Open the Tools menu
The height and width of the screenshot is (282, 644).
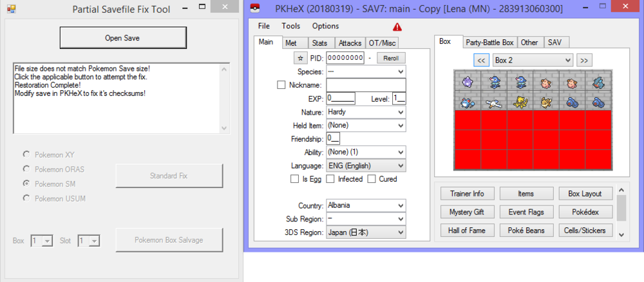(290, 26)
